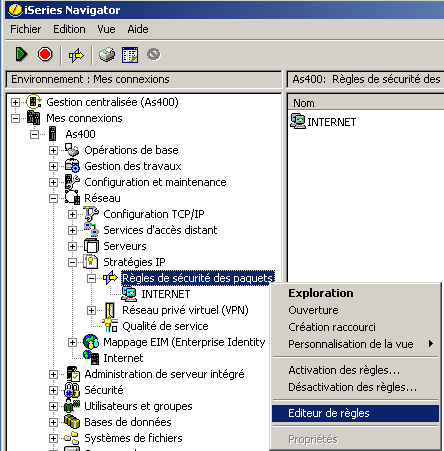Click the grey cancel toolbar icon
The width and height of the screenshot is (444, 451).
tap(153, 54)
